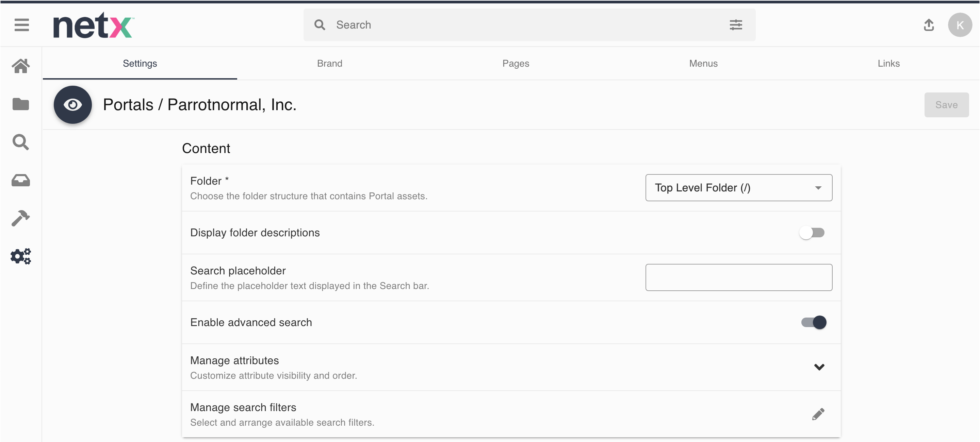The image size is (980, 442).
Task: Open advanced search filter sliders icon
Action: click(x=736, y=25)
